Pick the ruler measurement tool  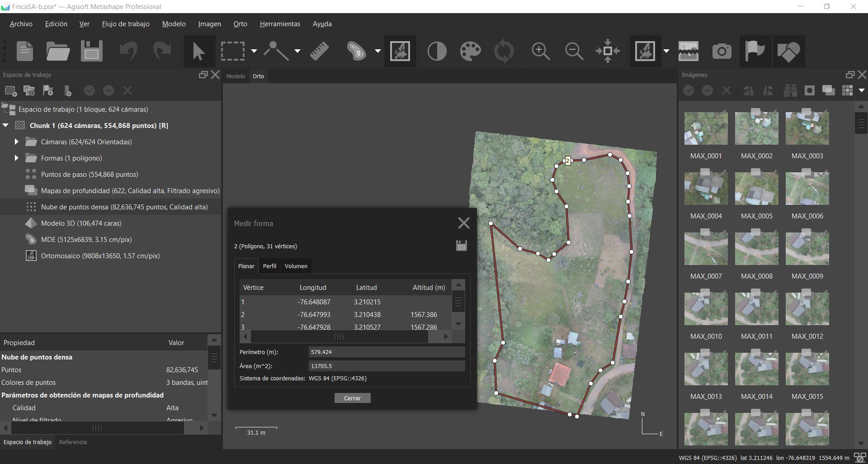pos(319,51)
